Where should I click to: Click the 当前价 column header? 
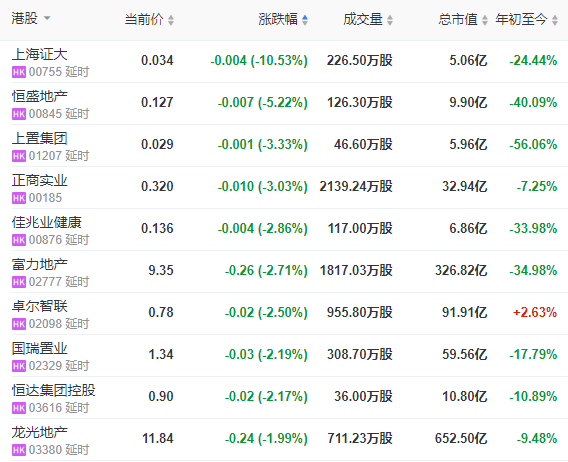click(x=144, y=19)
